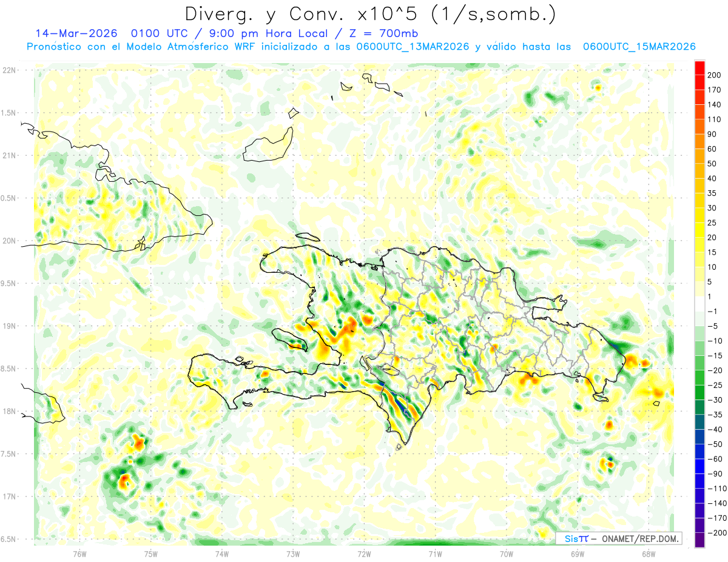
Task: Click the '-90' value on the color scale
Action: pyautogui.click(x=715, y=474)
